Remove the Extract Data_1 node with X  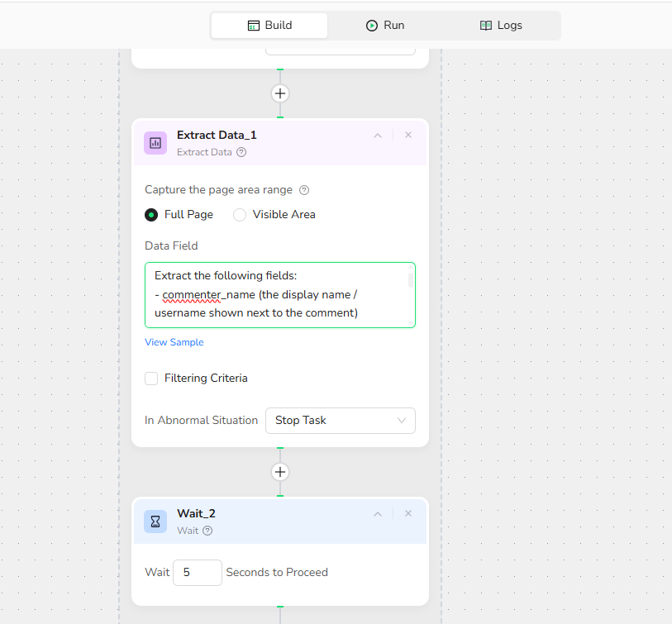coord(408,135)
